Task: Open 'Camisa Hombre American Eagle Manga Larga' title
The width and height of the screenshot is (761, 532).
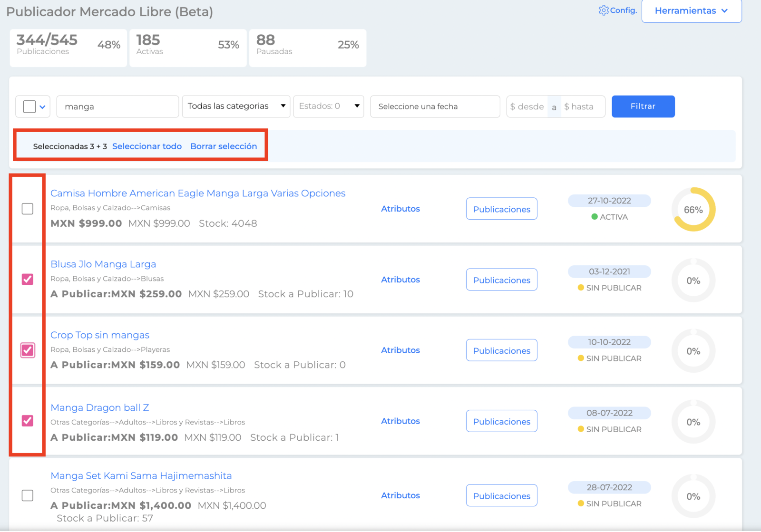Action: (198, 193)
